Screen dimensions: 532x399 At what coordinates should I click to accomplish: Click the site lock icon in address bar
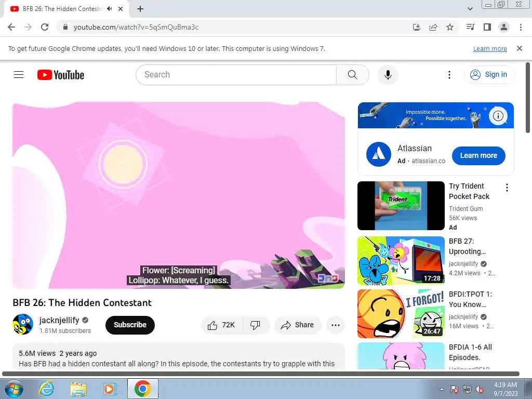(x=65, y=27)
